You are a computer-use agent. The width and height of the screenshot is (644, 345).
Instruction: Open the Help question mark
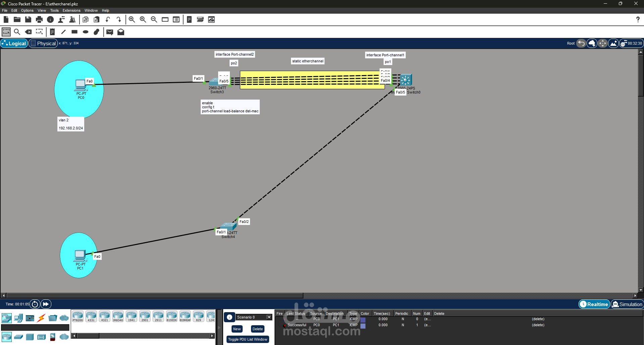pos(638,19)
